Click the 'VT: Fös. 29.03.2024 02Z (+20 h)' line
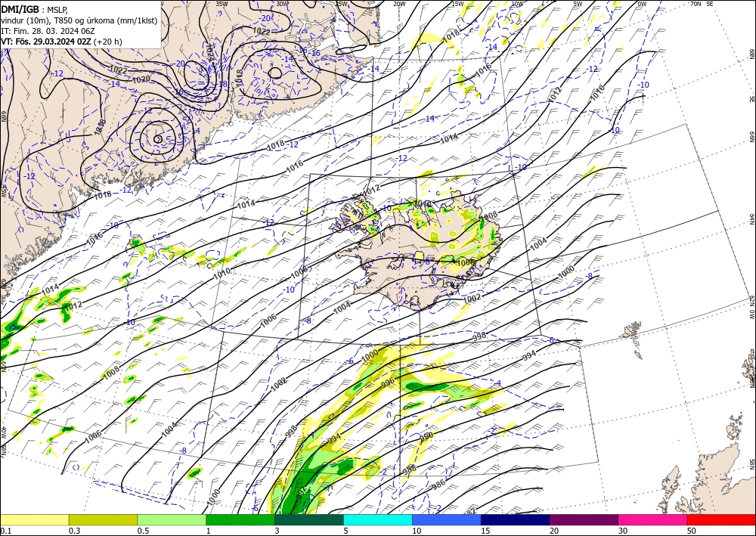Viewport: 756px width, 536px height. tap(61, 42)
